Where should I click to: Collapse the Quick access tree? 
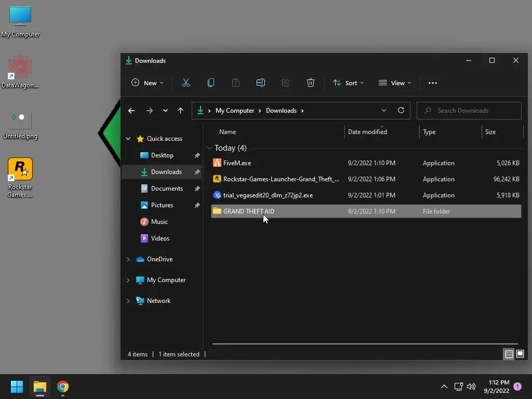(x=128, y=138)
